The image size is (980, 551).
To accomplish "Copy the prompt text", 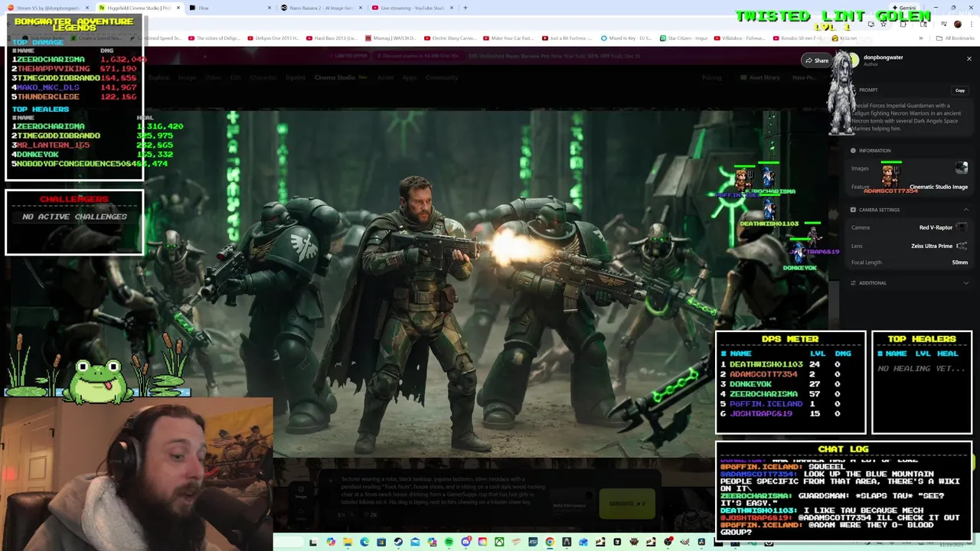I will 959,90.
